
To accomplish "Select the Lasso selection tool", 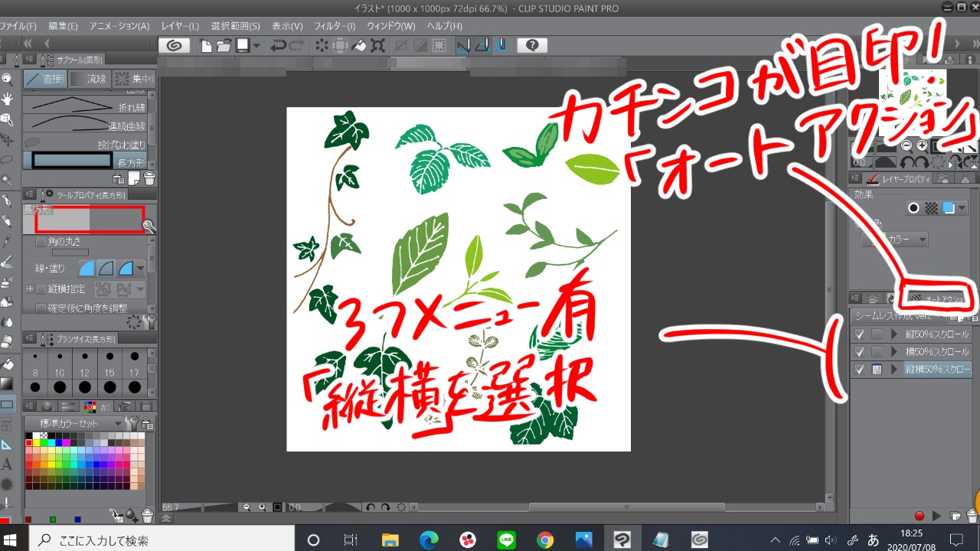I will (x=7, y=160).
